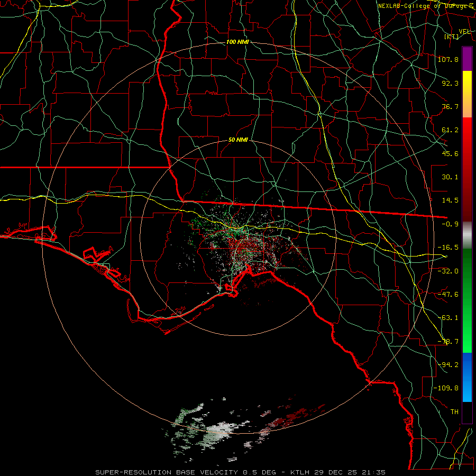The width and height of the screenshot is (476, 476).
Task: Click the 107.8 velocity scale value
Action: [448, 59]
